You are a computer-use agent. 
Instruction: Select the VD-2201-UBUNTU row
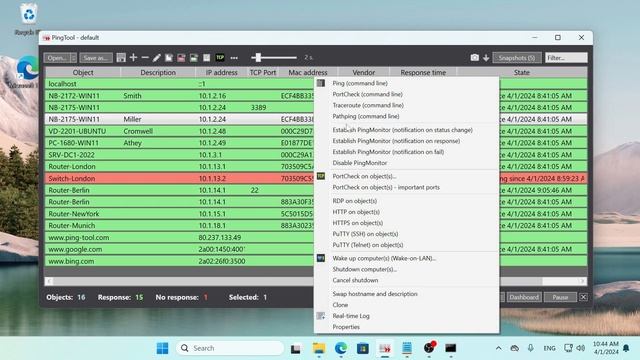pyautogui.click(x=316, y=131)
